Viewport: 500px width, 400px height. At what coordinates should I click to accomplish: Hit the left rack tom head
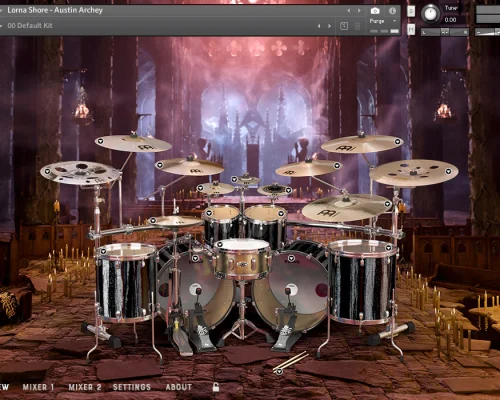221,212
